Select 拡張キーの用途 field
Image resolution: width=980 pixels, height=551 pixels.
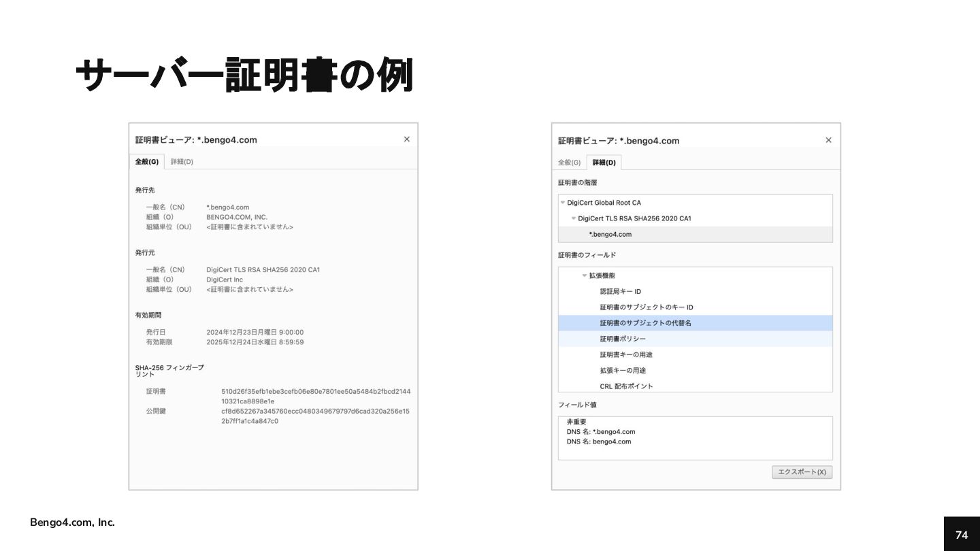696,370
